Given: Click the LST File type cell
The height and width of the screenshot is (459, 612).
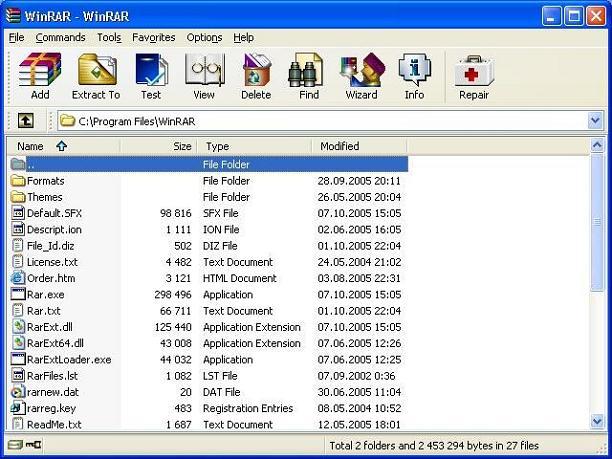Looking at the screenshot, I should (220, 375).
